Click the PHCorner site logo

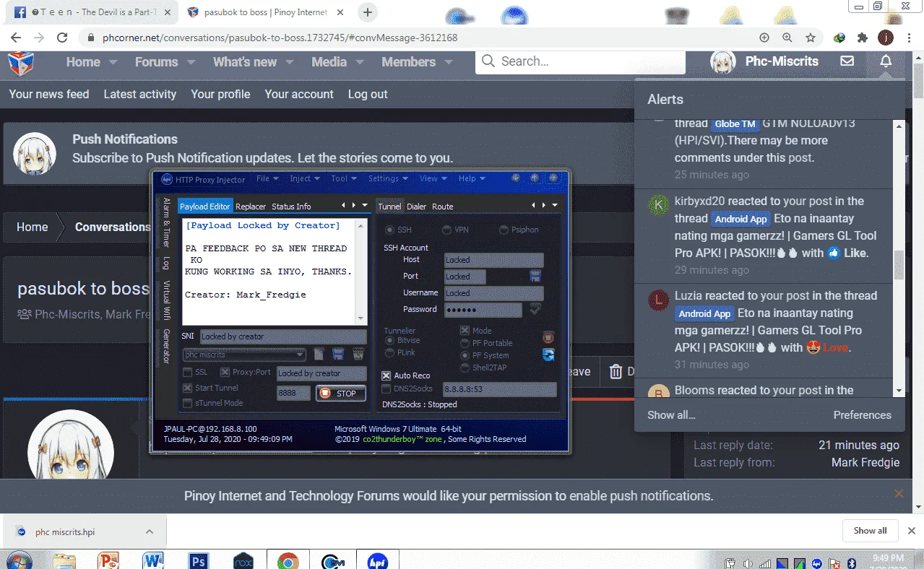point(21,63)
